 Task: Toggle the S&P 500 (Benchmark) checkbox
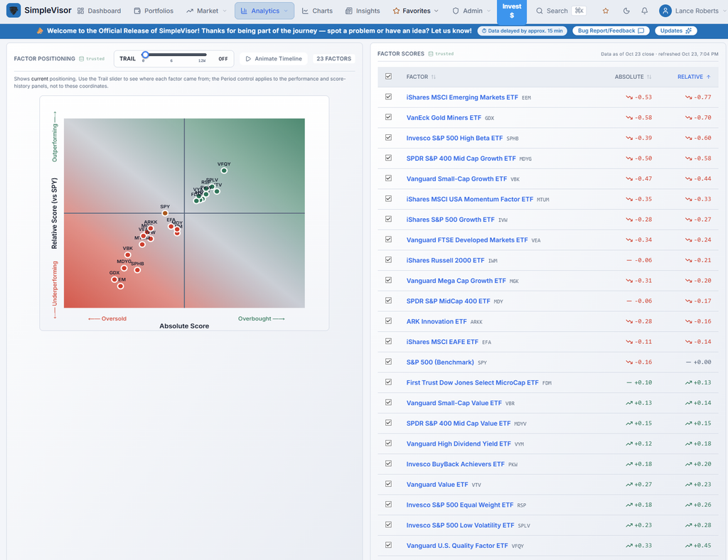pyautogui.click(x=389, y=362)
